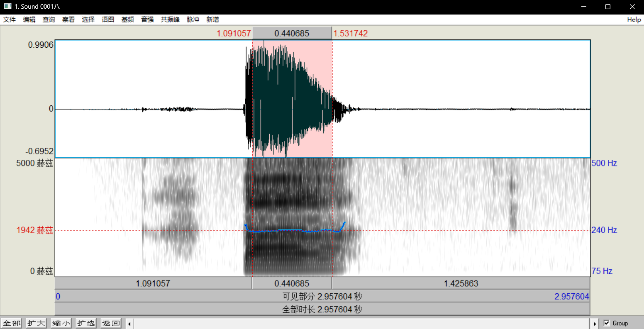
Task: Open the 基频 pitch menu
Action: [x=127, y=19]
